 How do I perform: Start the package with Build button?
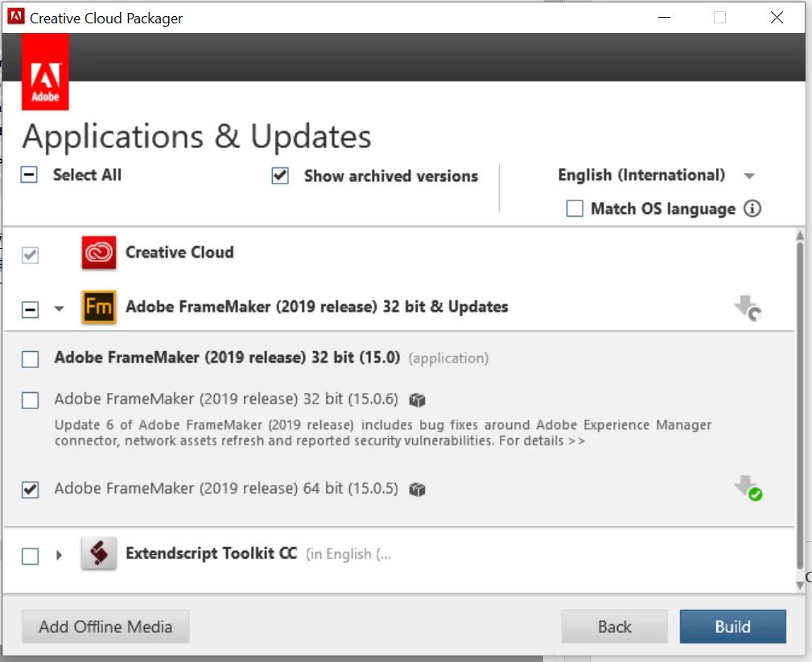pos(733,627)
